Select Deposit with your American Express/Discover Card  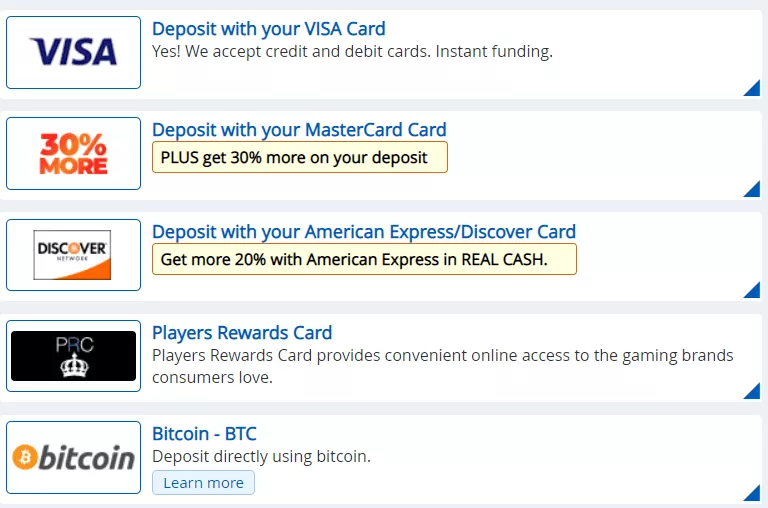coord(364,232)
